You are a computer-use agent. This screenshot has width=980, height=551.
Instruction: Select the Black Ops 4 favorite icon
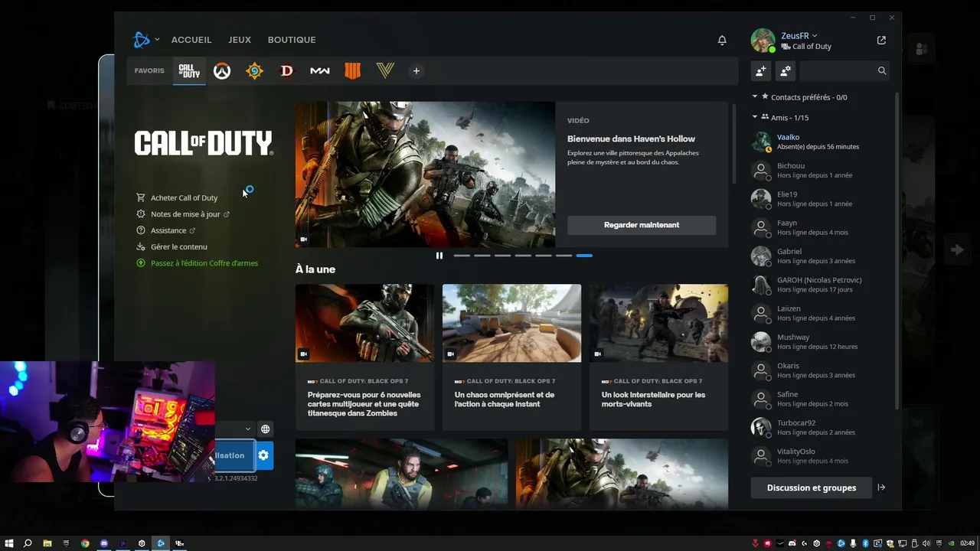pyautogui.click(x=352, y=71)
